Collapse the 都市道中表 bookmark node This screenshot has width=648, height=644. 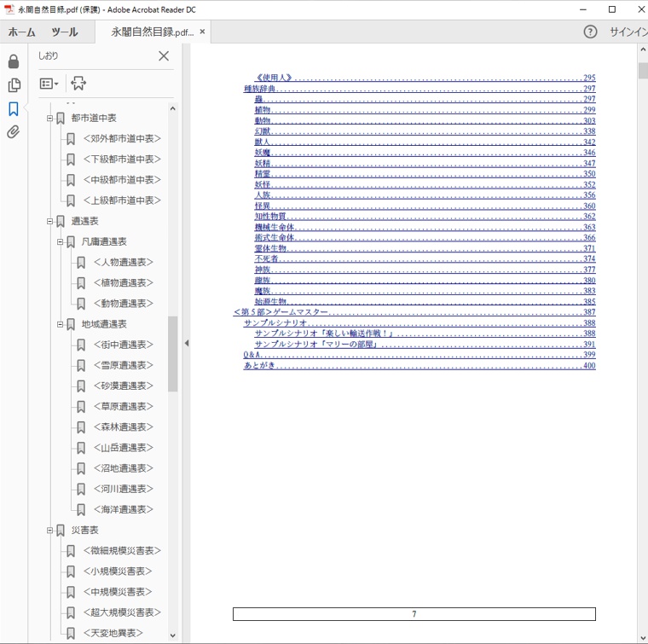[49, 119]
